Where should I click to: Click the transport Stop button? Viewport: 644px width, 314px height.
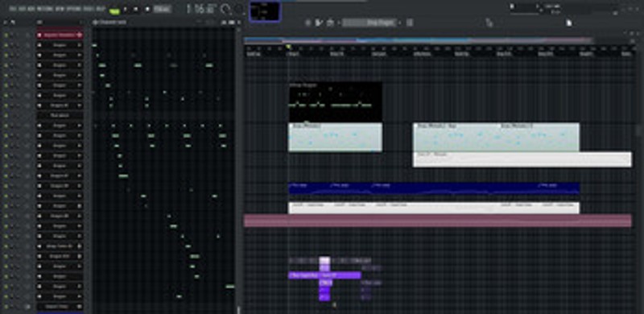pos(136,9)
